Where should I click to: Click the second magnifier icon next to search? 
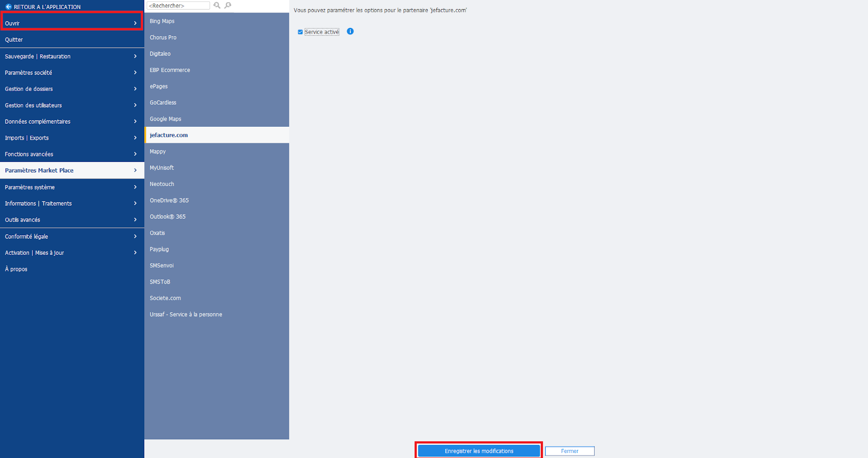[x=228, y=5]
